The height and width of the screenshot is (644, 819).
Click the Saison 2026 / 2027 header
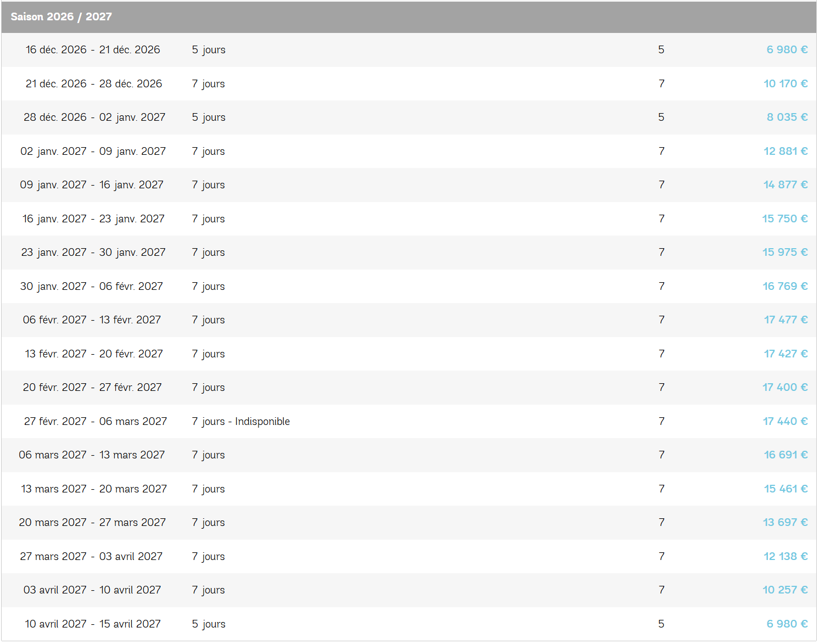tap(409, 17)
